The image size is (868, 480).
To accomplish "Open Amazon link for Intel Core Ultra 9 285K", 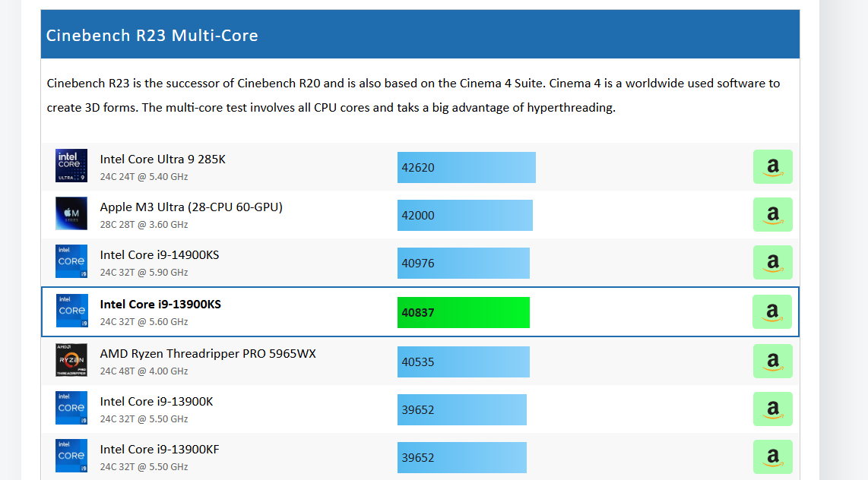I will pos(773,166).
